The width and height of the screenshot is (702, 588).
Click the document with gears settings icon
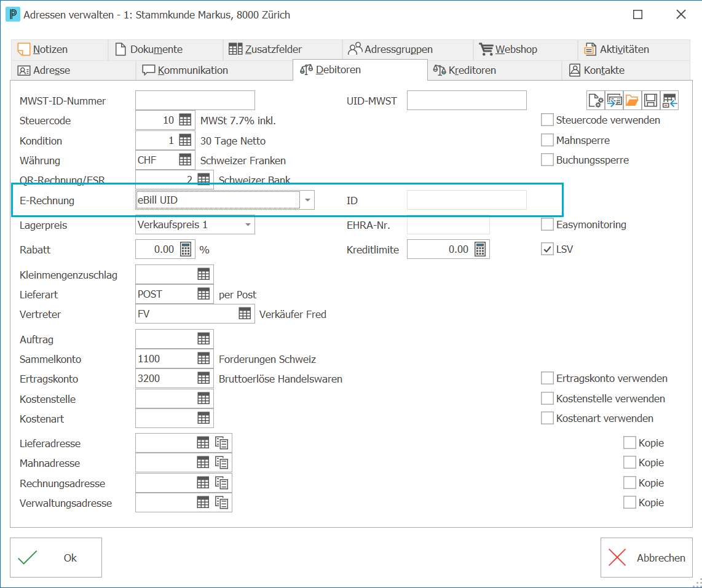coord(596,100)
